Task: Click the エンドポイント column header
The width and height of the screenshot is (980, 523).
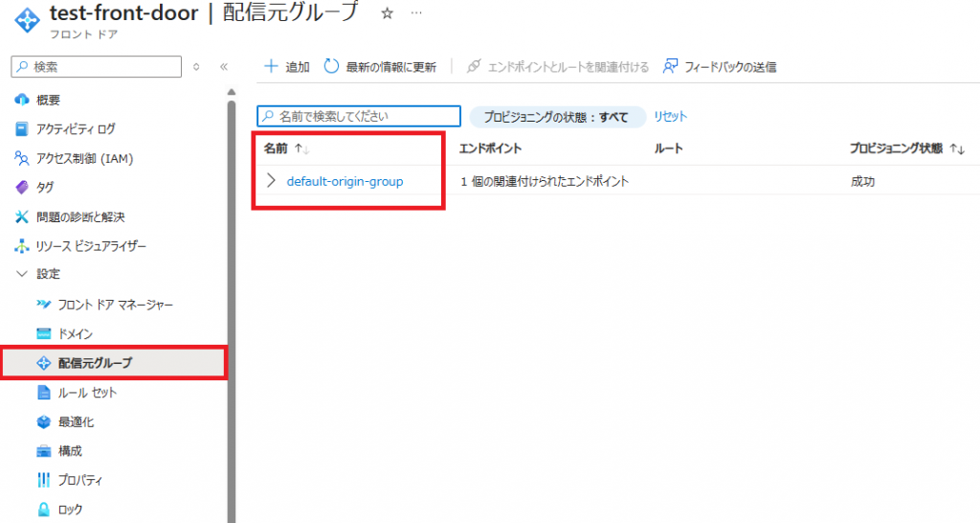Action: click(491, 148)
